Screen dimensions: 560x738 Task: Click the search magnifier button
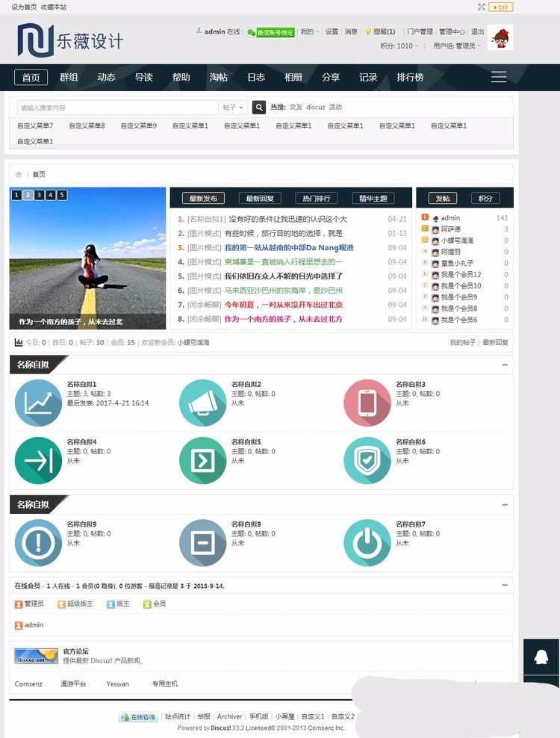(259, 108)
